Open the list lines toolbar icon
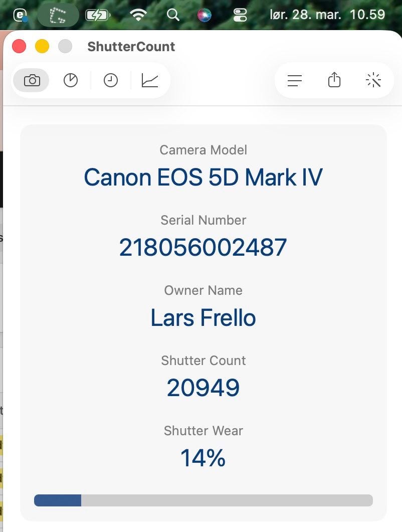Viewport: 402px width, 532px height. (x=295, y=80)
